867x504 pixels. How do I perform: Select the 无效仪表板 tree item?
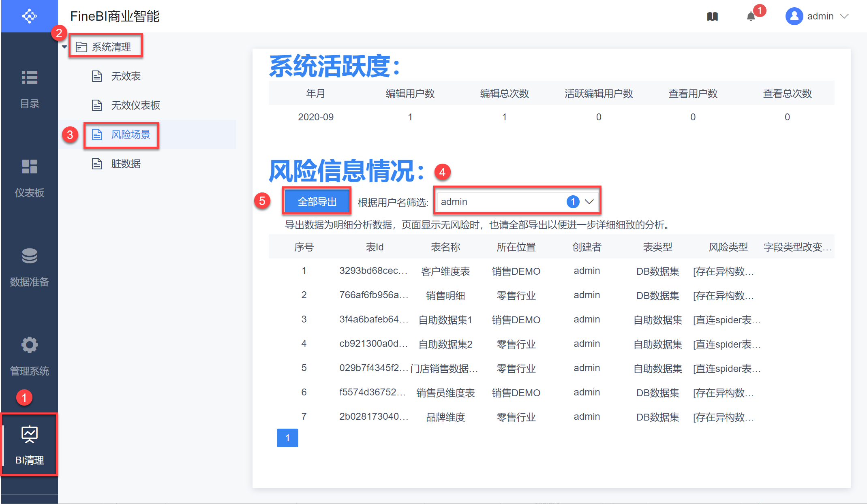(135, 105)
